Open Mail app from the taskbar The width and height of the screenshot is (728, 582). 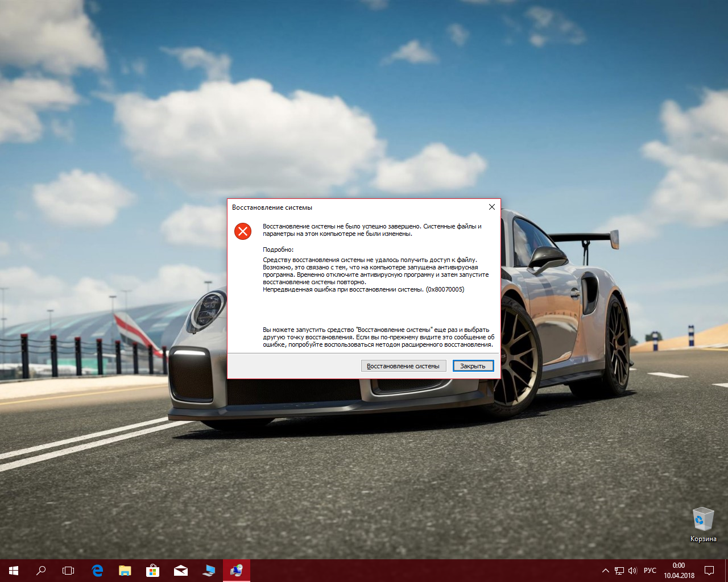(180, 571)
